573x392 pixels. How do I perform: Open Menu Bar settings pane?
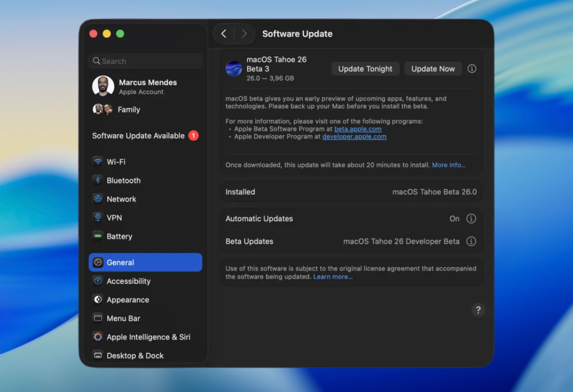tap(145, 318)
